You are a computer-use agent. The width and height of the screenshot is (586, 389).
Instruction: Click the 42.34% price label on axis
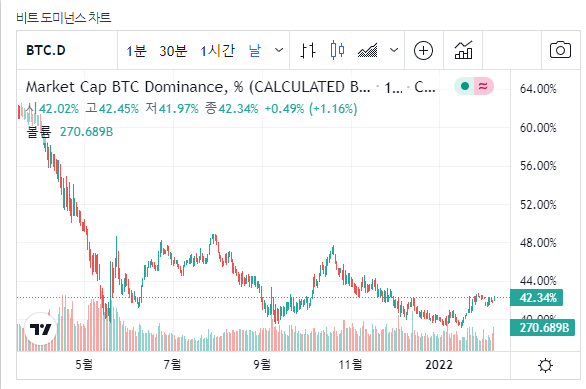[536, 298]
